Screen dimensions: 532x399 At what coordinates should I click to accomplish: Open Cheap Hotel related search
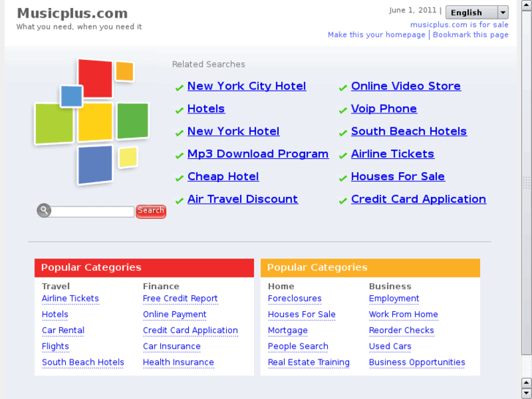(223, 176)
